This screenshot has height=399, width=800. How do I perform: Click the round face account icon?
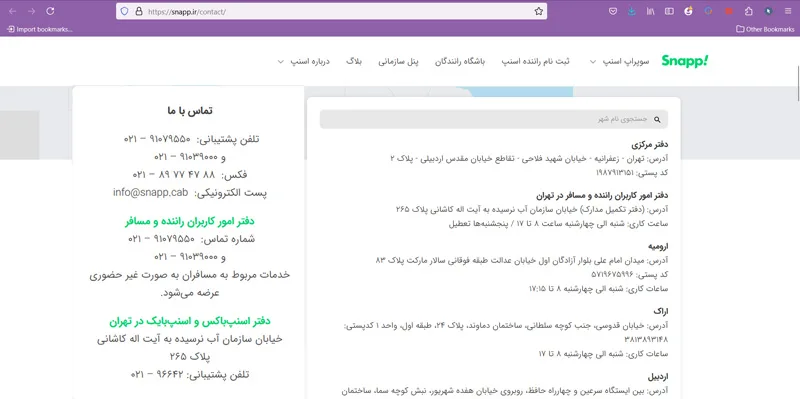[x=688, y=11]
